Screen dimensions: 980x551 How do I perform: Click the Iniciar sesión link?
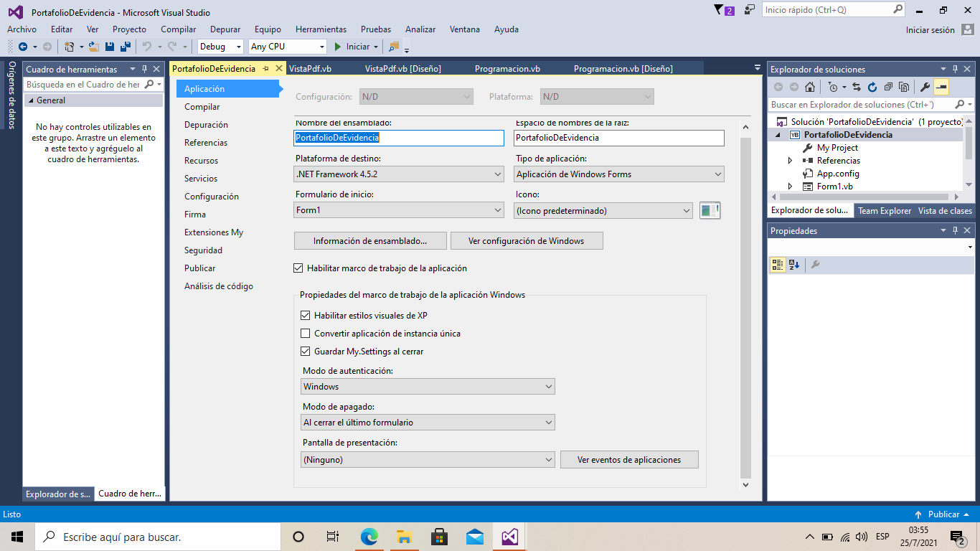coord(930,30)
